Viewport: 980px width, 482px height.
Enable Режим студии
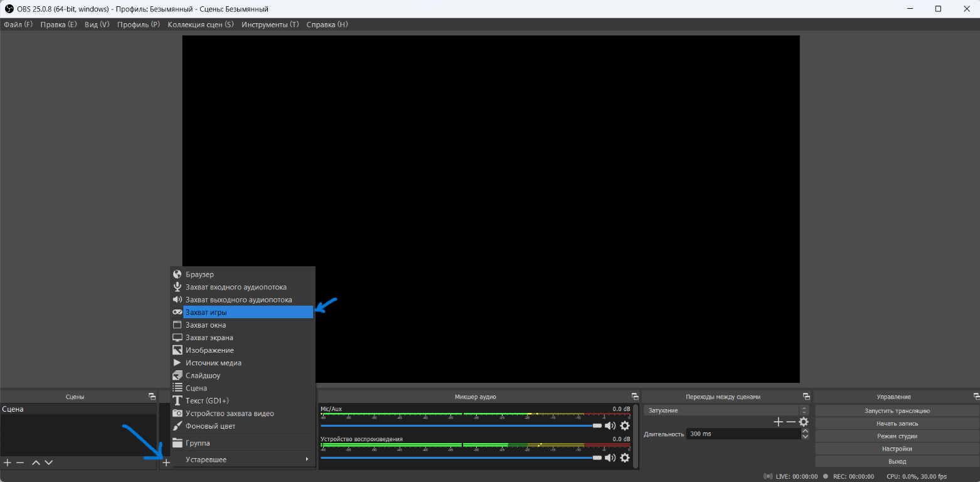coord(897,436)
